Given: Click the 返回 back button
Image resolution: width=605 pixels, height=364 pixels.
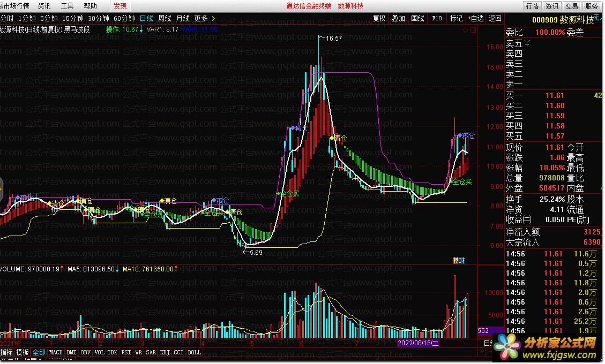Looking at the screenshot, I should pos(495,19).
